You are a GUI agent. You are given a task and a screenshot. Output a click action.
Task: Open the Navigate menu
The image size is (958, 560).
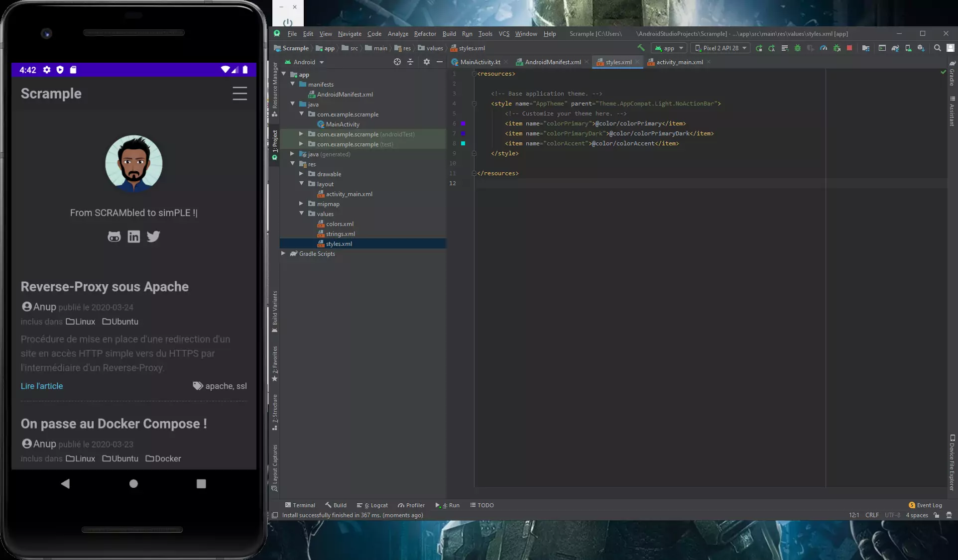coord(350,33)
